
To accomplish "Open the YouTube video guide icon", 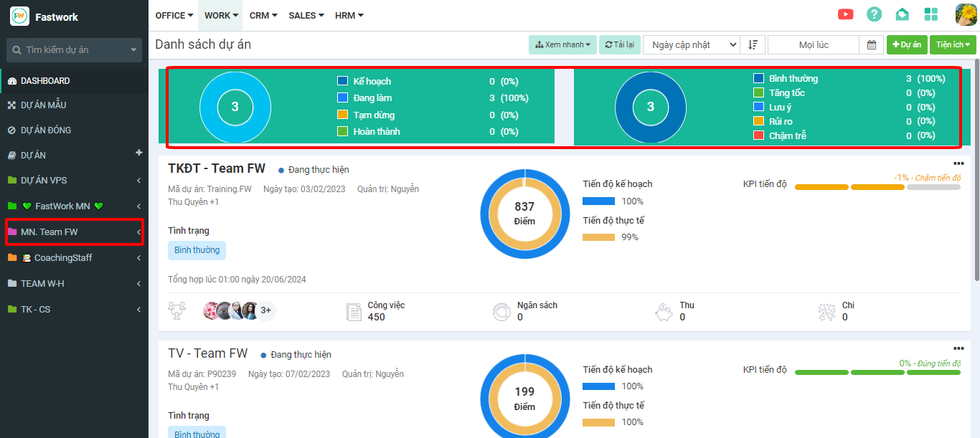I will click(x=845, y=14).
